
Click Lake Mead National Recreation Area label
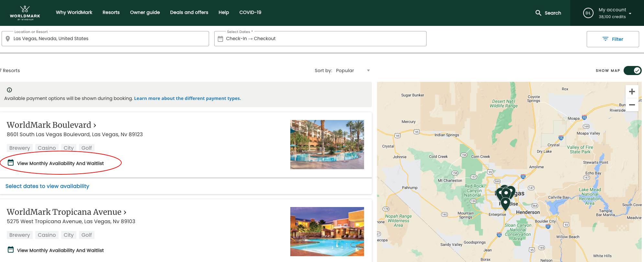coord(590,196)
